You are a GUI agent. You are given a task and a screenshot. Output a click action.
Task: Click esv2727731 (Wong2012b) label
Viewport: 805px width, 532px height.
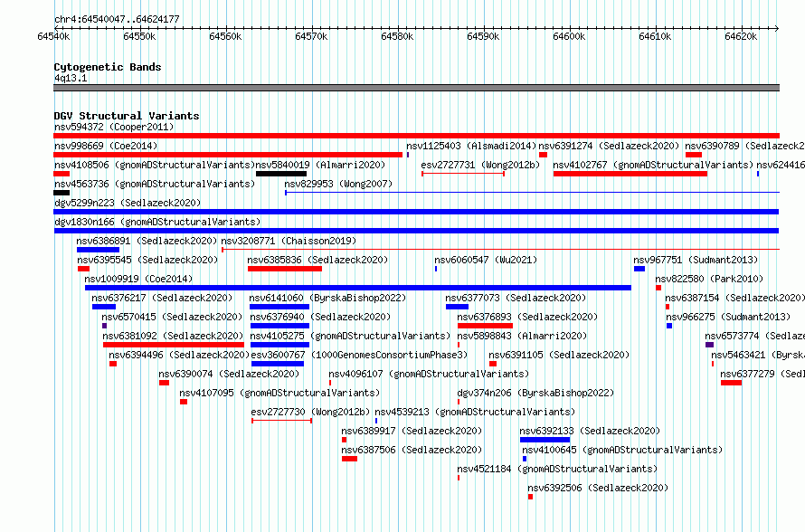pyautogui.click(x=480, y=165)
